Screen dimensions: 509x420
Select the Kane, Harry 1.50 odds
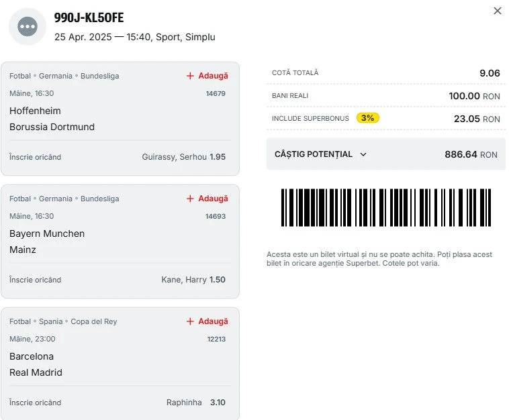tap(193, 280)
